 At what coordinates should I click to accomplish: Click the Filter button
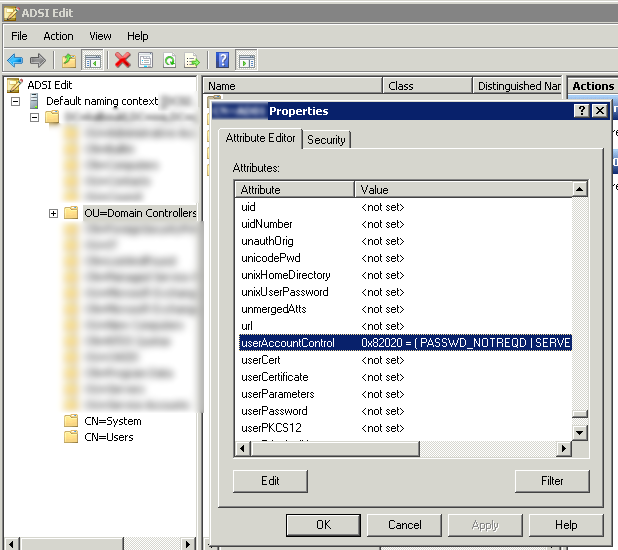pos(552,481)
